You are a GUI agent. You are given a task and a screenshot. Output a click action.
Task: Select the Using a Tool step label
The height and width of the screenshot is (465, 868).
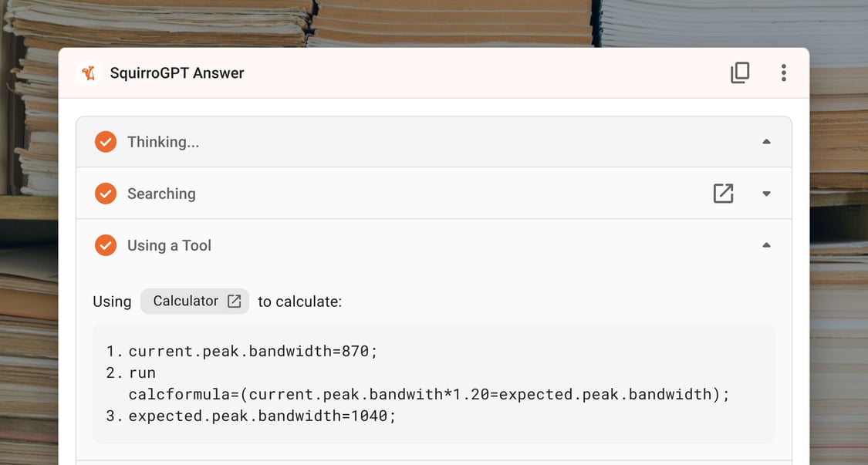(x=169, y=245)
